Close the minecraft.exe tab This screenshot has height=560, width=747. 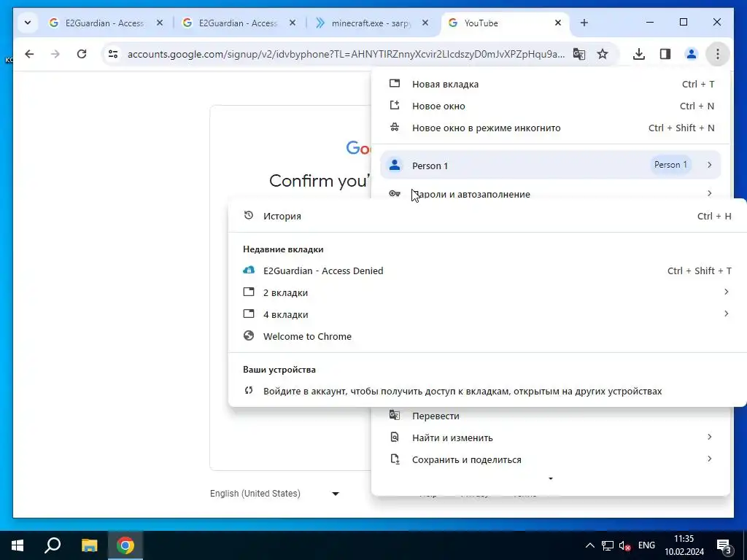click(x=425, y=23)
